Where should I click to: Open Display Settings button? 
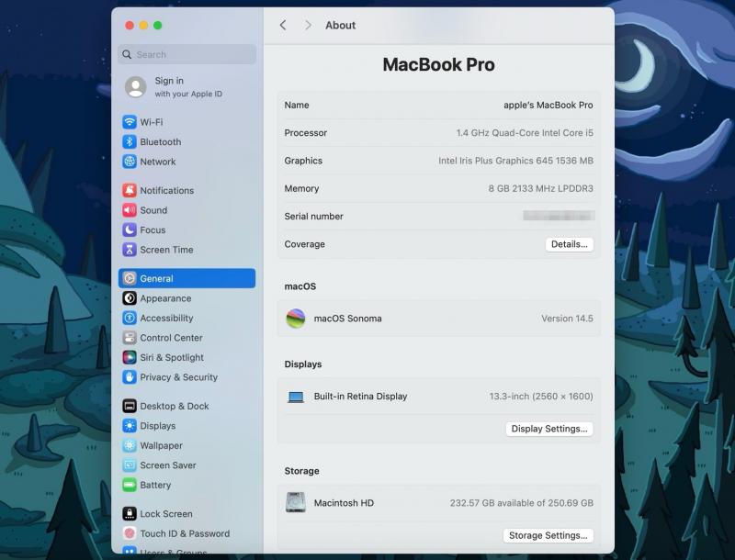coord(549,429)
